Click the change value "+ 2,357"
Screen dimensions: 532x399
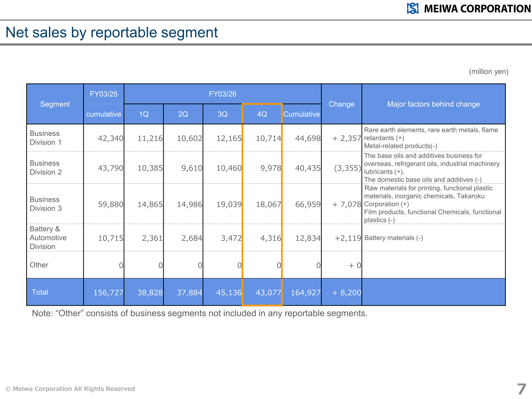(x=347, y=139)
